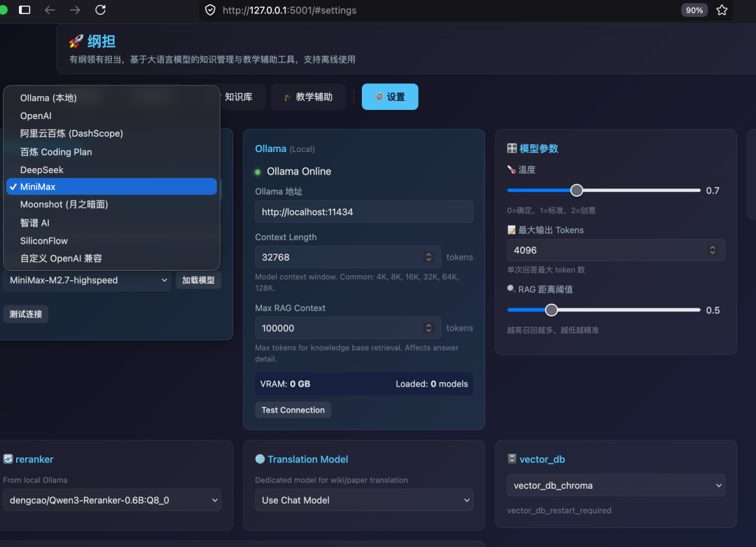Click the reranker refresh icon
Viewport: 756px width, 547px height.
[x=8, y=459]
